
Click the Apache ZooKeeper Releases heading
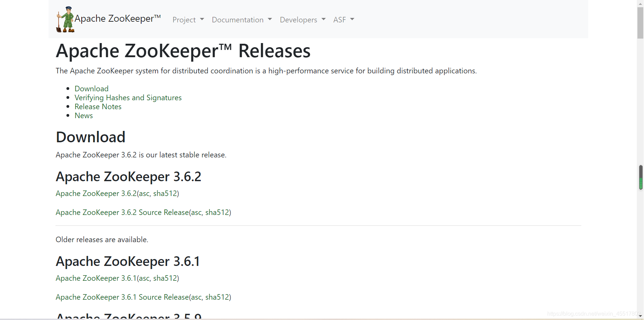(183, 51)
